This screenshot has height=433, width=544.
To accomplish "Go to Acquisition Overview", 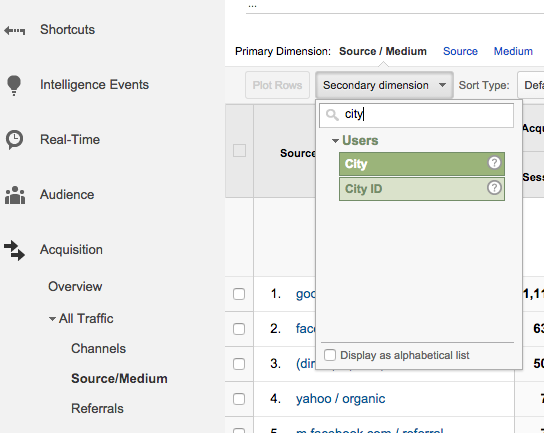I will click(75, 287).
